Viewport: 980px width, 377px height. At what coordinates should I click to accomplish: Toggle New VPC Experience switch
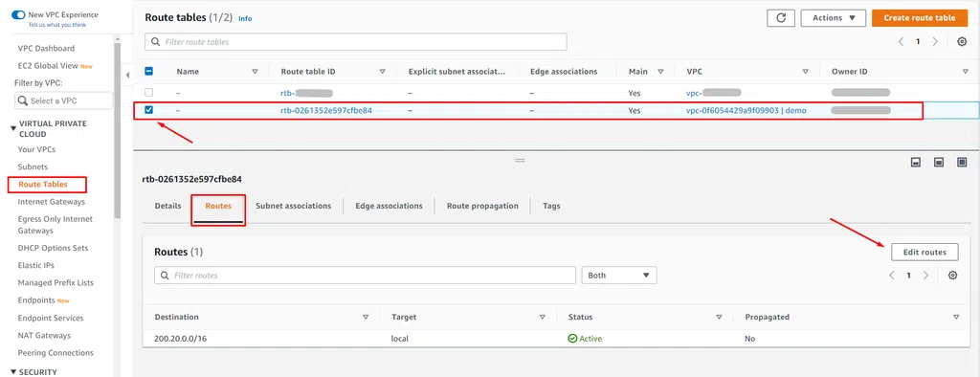click(x=18, y=14)
